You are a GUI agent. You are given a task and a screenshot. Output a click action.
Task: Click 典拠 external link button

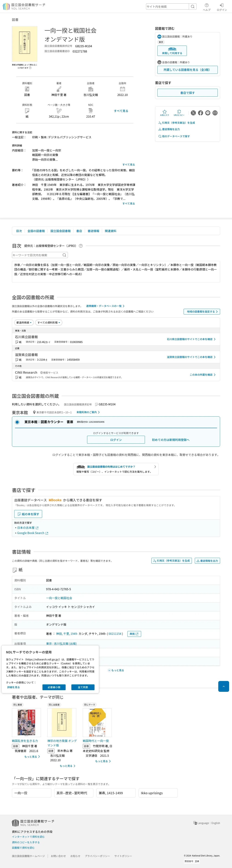(134, 634)
